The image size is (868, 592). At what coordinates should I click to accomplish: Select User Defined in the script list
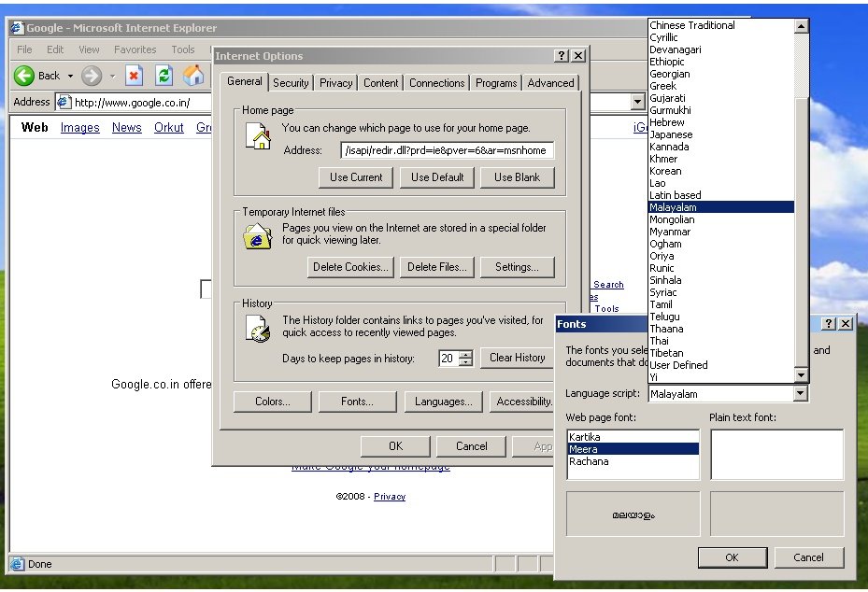pos(721,365)
